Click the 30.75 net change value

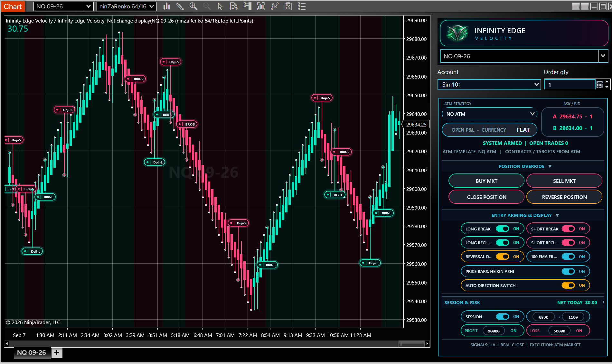point(18,29)
